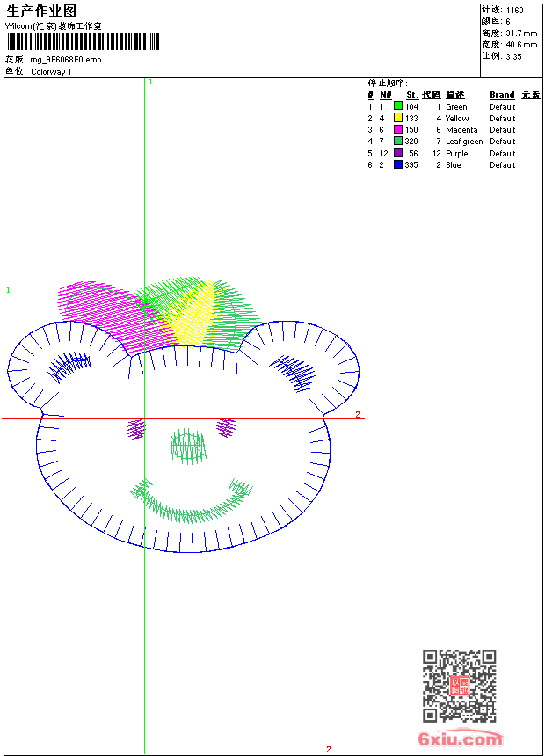Click the scale value 3.35
This screenshot has height=756, width=545.
pyautogui.click(x=513, y=56)
